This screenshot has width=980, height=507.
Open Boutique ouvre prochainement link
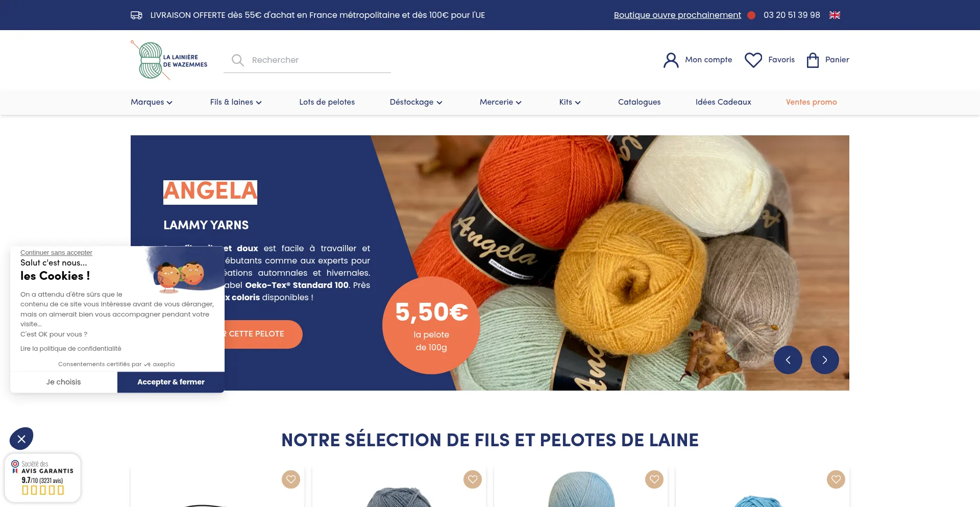pyautogui.click(x=677, y=15)
